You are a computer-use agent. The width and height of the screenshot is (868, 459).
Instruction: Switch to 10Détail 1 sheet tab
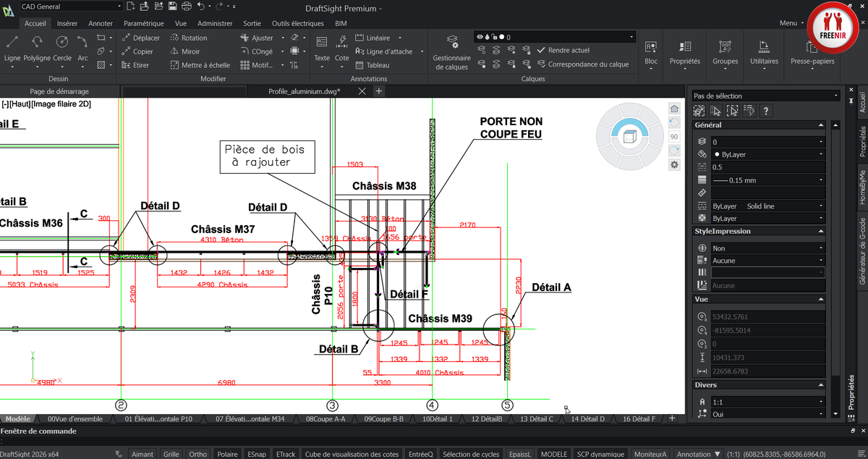click(438, 418)
